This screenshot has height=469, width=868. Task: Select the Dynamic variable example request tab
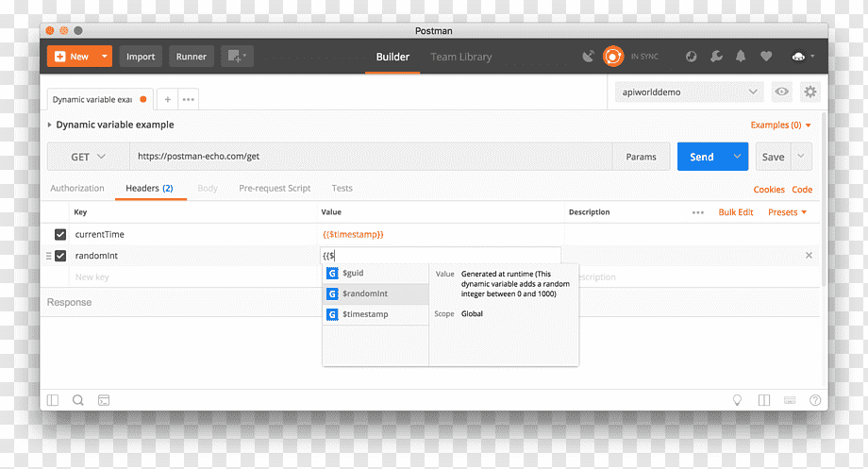tap(99, 100)
